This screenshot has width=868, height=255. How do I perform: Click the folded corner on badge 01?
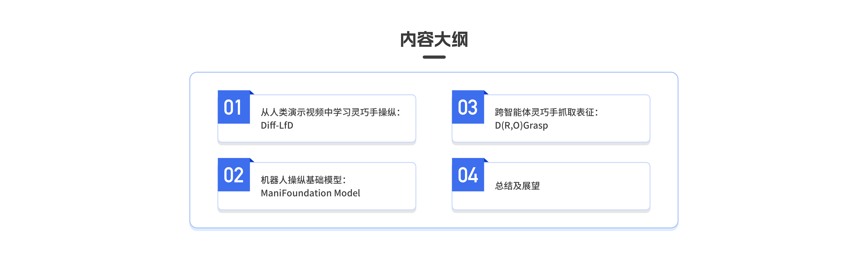[x=252, y=93]
